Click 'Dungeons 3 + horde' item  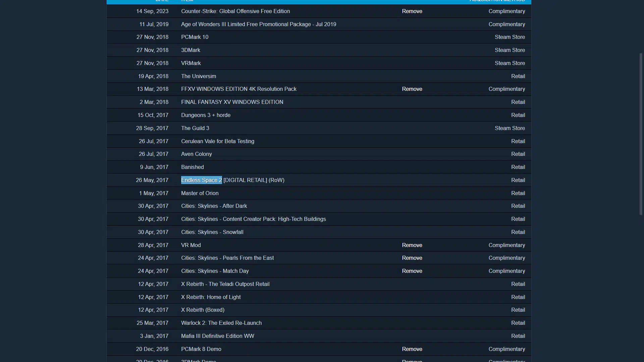click(206, 115)
